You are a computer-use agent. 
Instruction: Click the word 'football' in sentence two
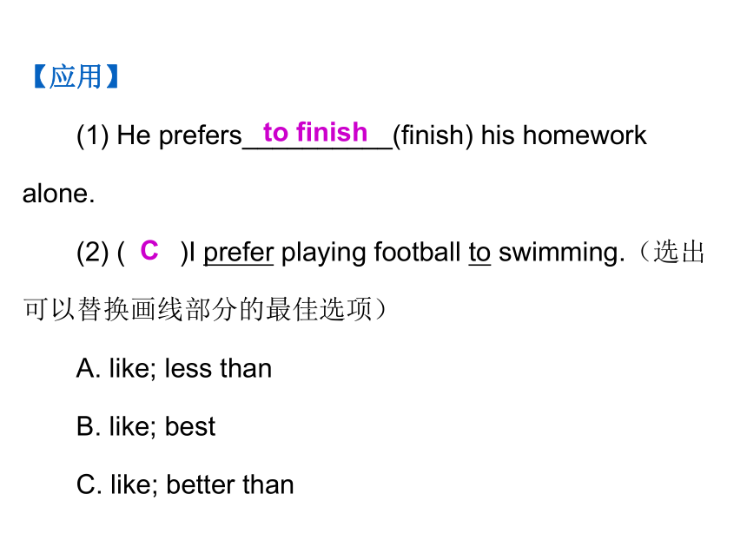[x=417, y=252]
